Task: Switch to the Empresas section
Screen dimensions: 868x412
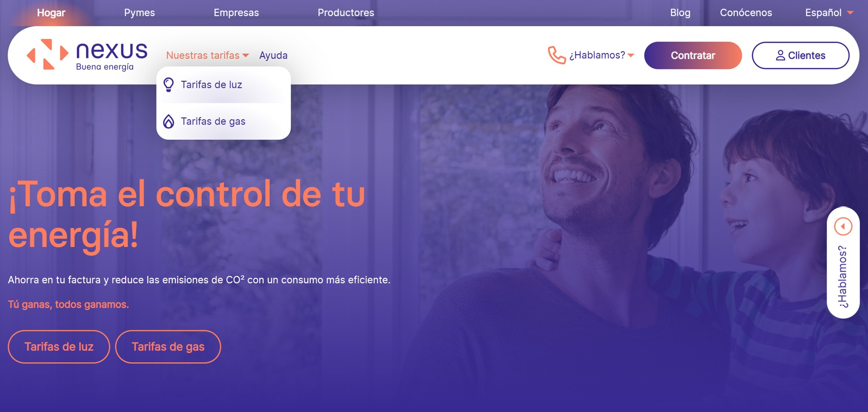Action: click(x=236, y=13)
